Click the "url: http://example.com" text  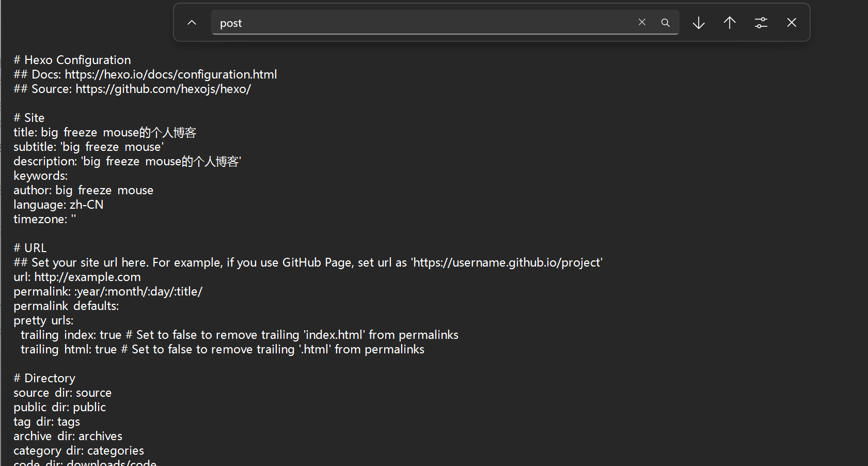77,277
